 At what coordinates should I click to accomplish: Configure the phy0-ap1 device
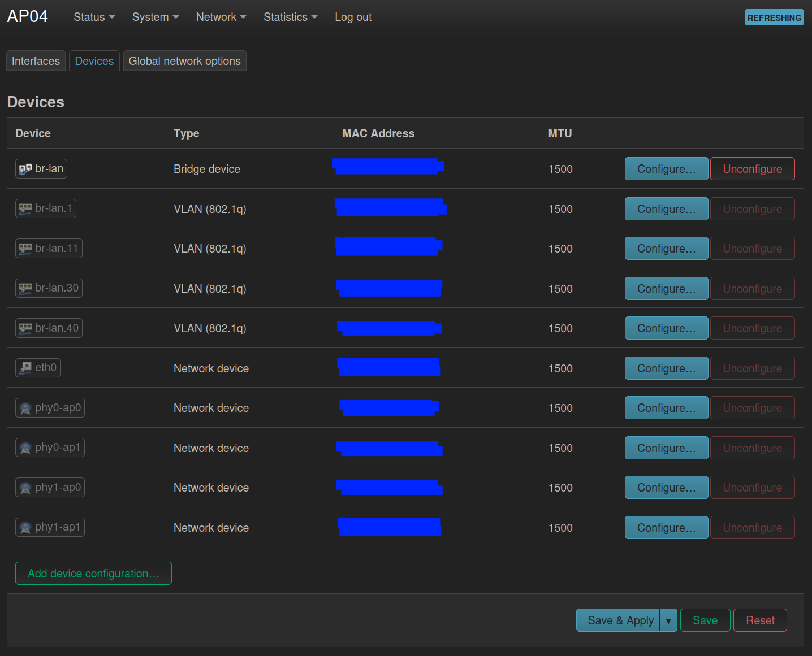coord(666,448)
